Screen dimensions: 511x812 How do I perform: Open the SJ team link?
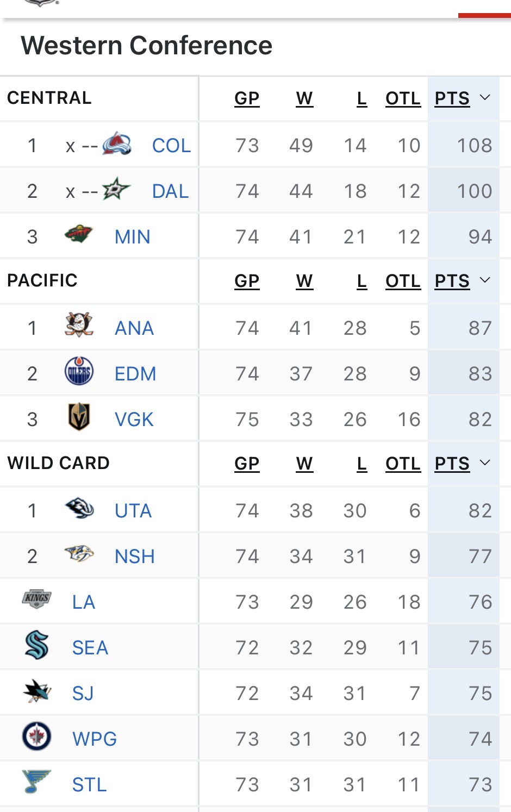[83, 694]
